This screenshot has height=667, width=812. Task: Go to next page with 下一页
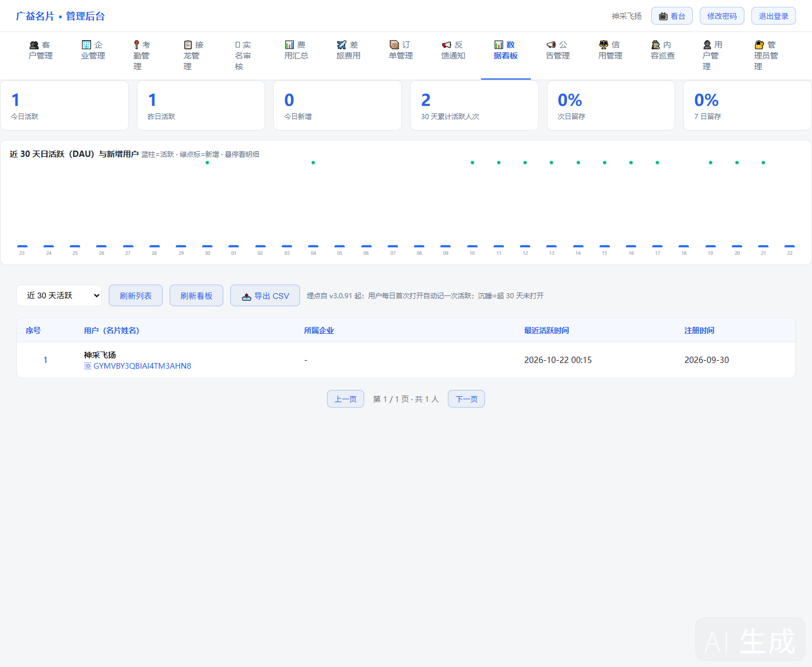466,399
